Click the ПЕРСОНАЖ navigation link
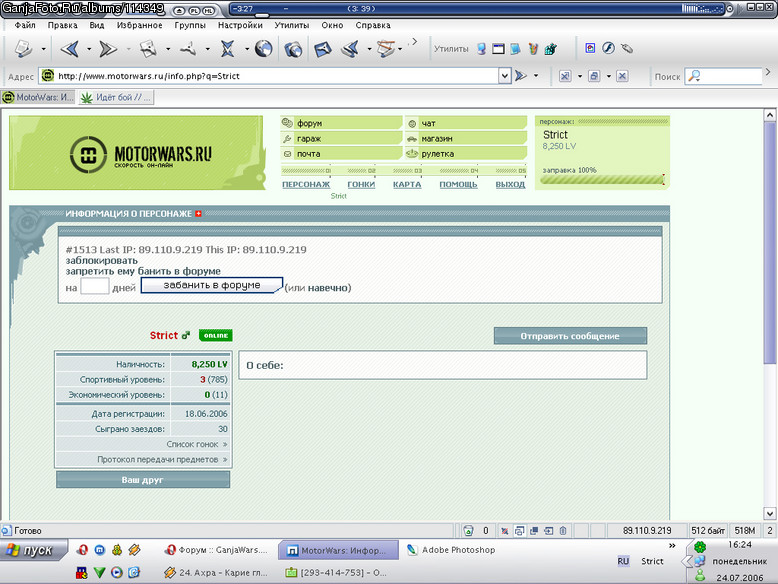The image size is (778, 584). coord(306,185)
